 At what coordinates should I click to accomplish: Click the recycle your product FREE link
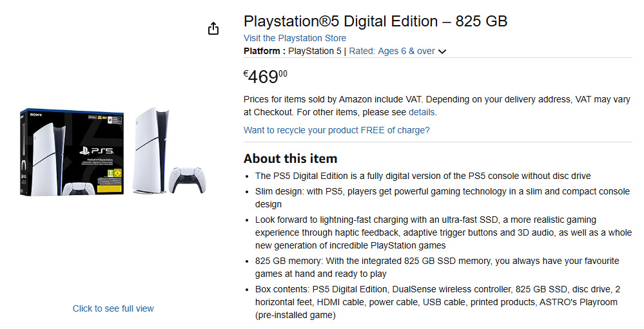click(x=337, y=130)
